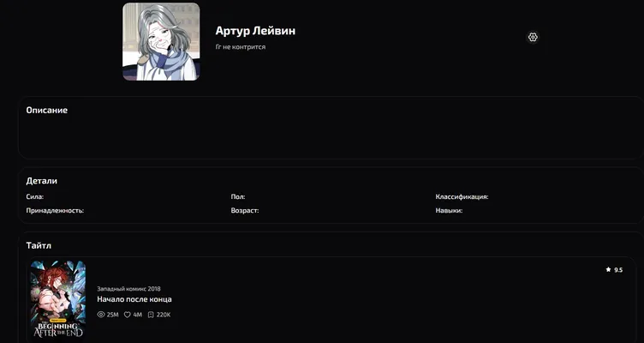644x343 pixels.
Task: Click the Тайтл section heading
Action: click(x=39, y=245)
